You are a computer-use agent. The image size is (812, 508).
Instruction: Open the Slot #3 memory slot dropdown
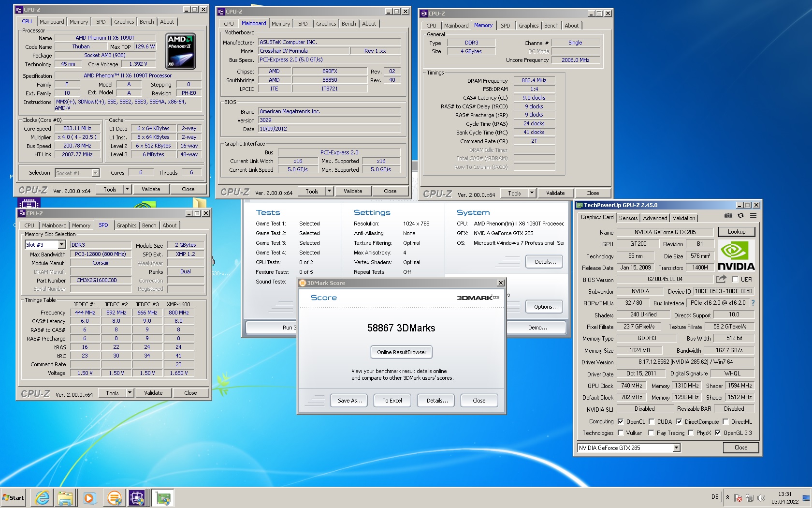[61, 245]
